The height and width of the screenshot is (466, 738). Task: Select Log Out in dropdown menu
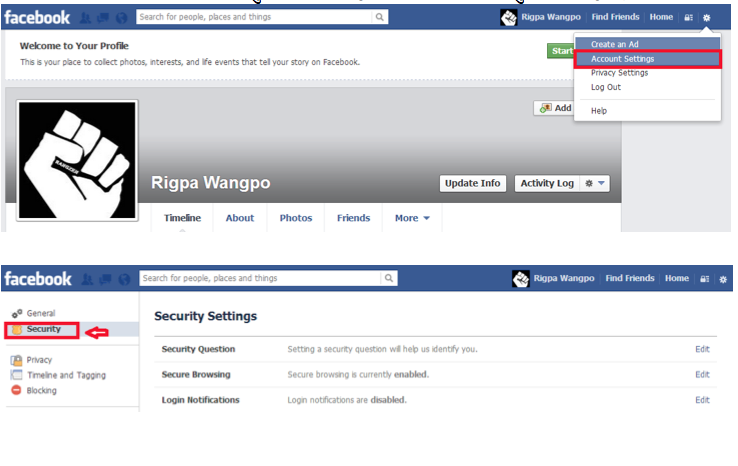tap(647, 87)
